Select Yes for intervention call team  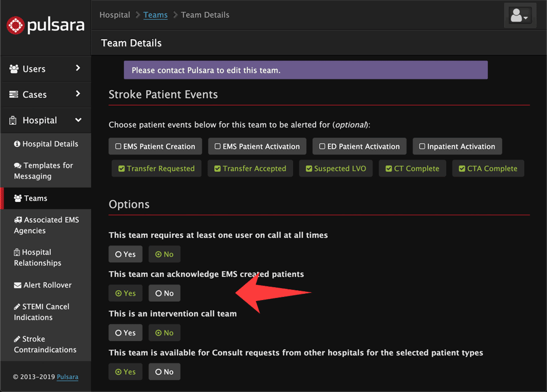point(125,332)
